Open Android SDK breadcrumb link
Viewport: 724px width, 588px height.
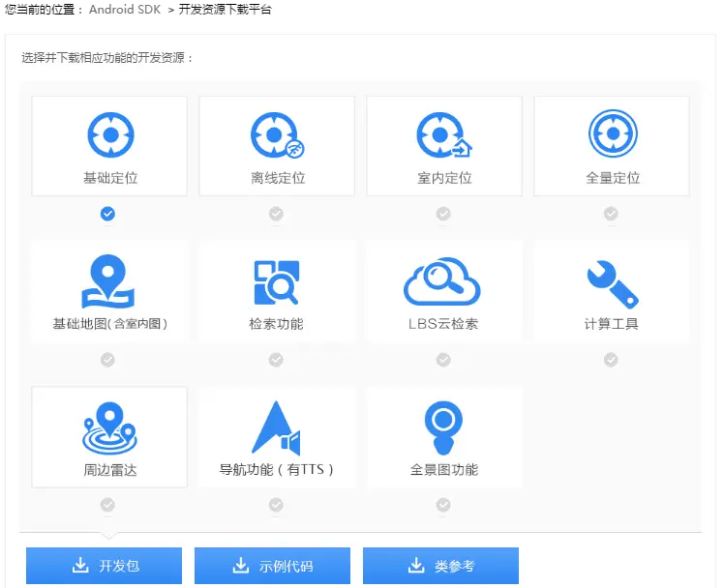pos(125,10)
